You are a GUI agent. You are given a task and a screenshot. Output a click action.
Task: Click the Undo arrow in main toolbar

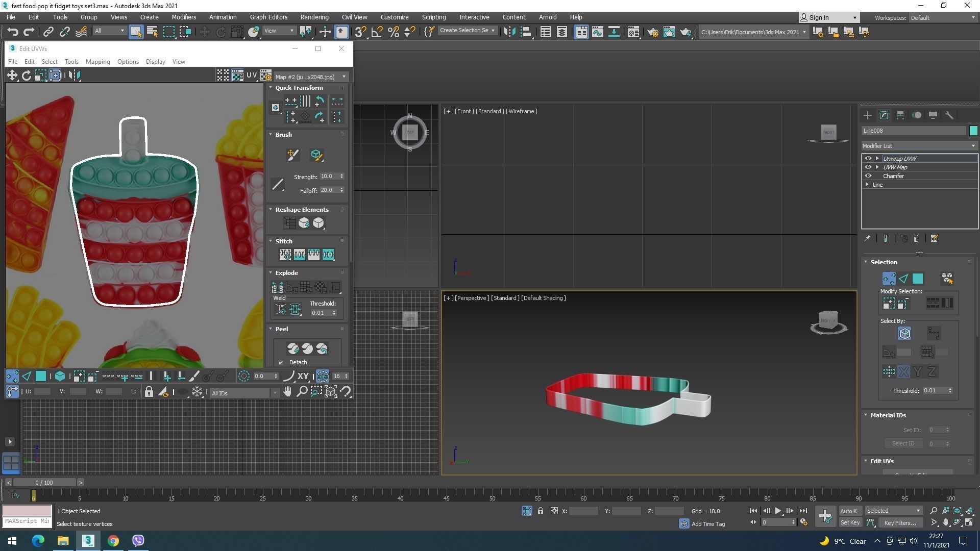(13, 32)
